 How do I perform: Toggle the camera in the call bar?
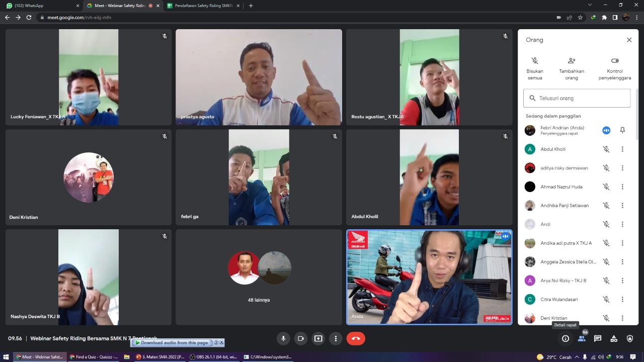[x=301, y=338]
